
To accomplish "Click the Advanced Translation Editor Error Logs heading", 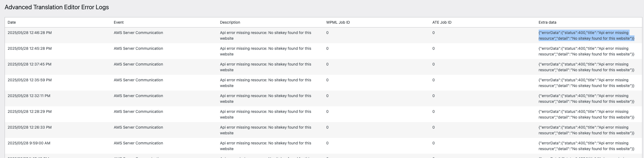I will 57,7.
